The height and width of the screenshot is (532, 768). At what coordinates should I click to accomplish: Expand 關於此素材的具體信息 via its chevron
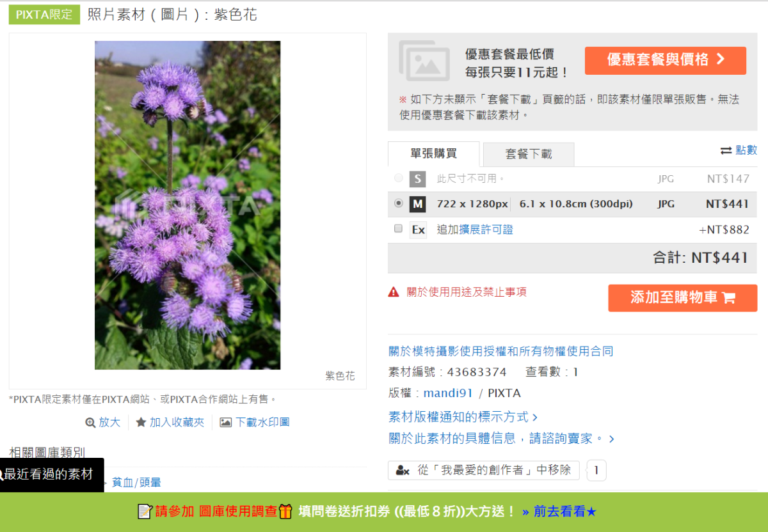(x=611, y=439)
